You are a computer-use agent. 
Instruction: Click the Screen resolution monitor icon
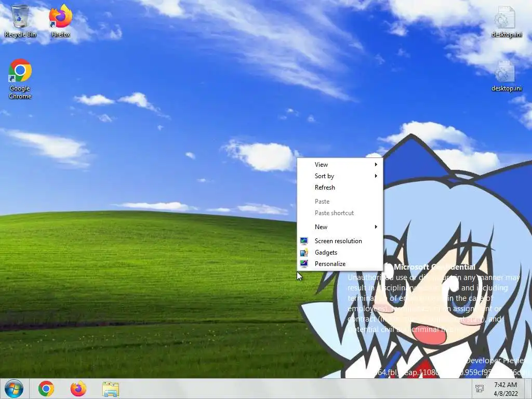pyautogui.click(x=304, y=241)
